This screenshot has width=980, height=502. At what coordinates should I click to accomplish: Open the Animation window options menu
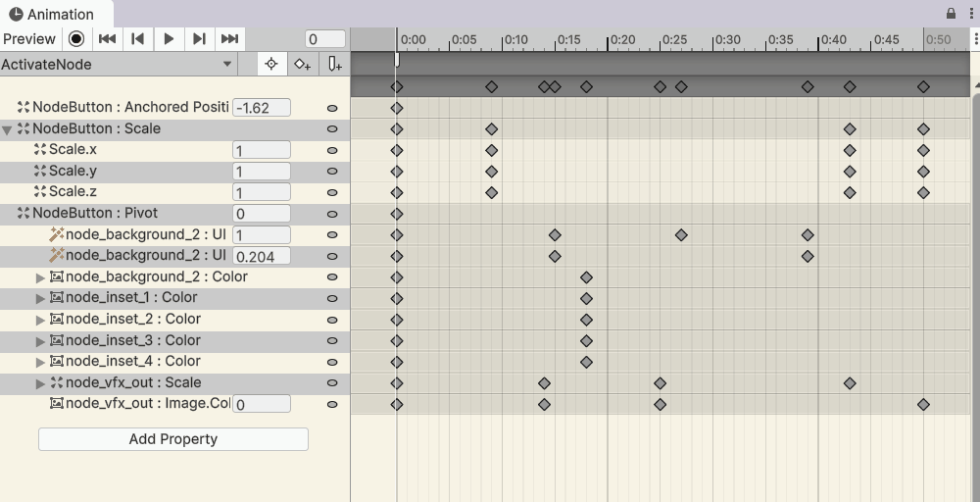point(970,13)
